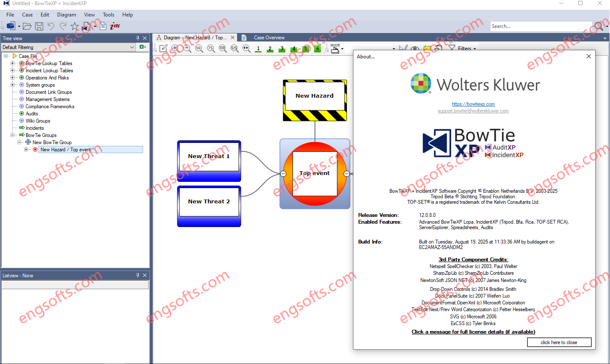Screen dimensions: 610x364
Task: Expand the Incident Lookup Tables node
Action: (13, 71)
